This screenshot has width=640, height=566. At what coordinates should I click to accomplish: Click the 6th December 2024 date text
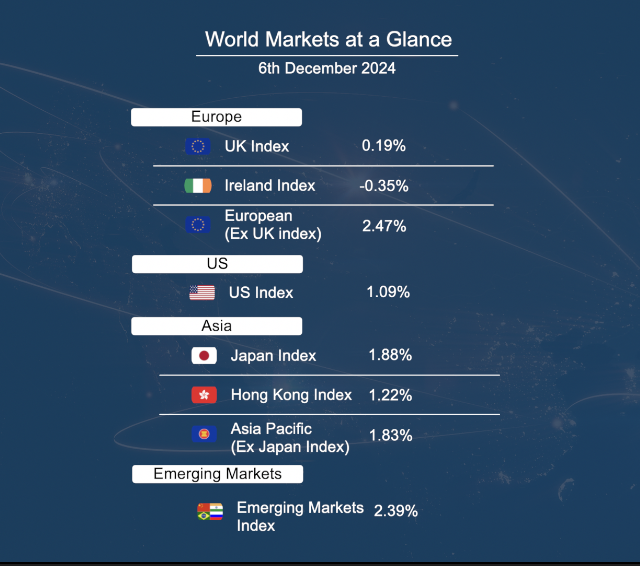[x=327, y=69]
